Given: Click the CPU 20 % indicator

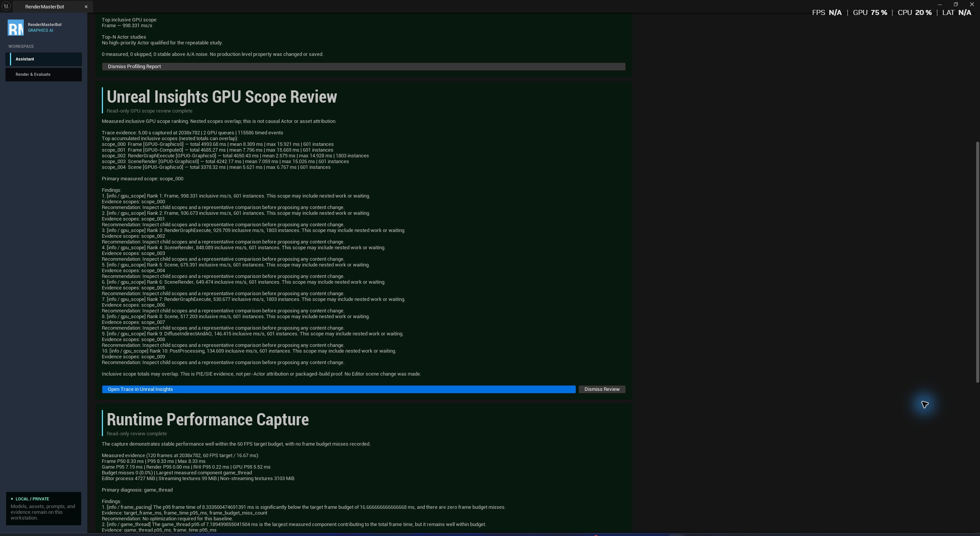Looking at the screenshot, I should 915,13.
